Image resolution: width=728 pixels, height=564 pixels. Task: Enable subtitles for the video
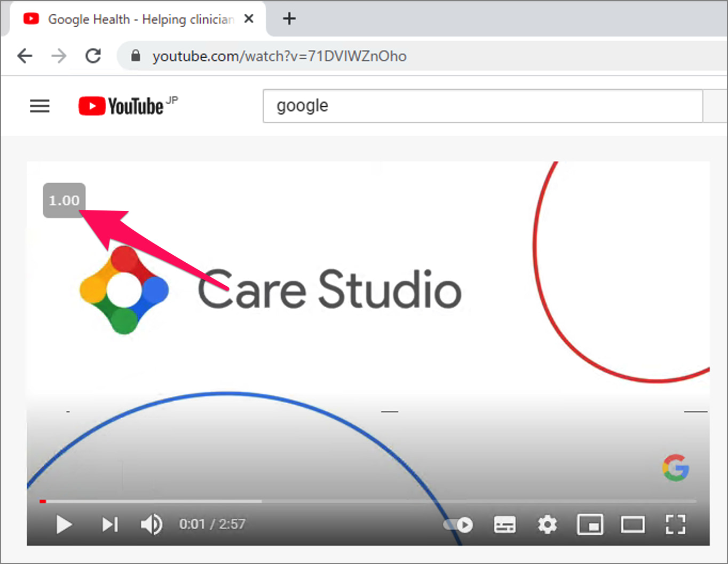point(504,525)
